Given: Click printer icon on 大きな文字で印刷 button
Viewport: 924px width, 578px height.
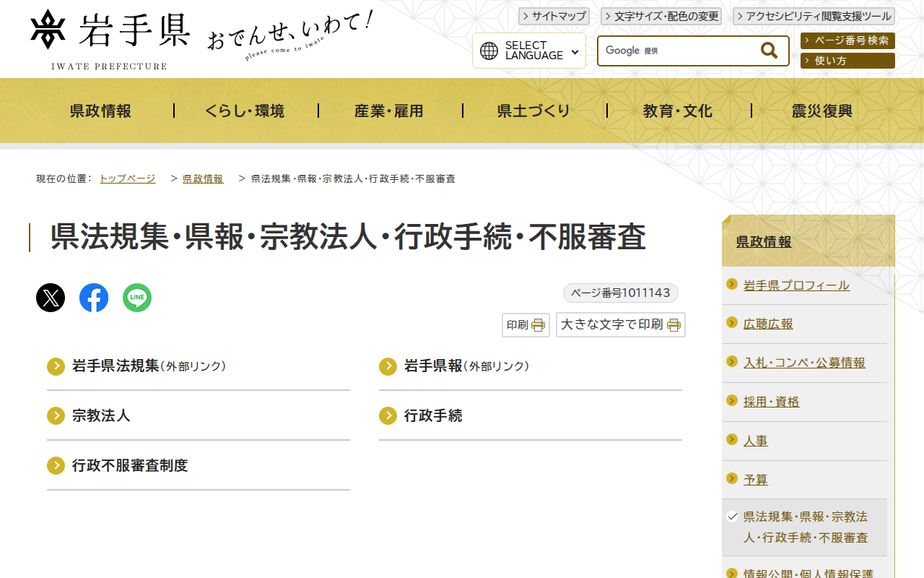Looking at the screenshot, I should point(674,325).
